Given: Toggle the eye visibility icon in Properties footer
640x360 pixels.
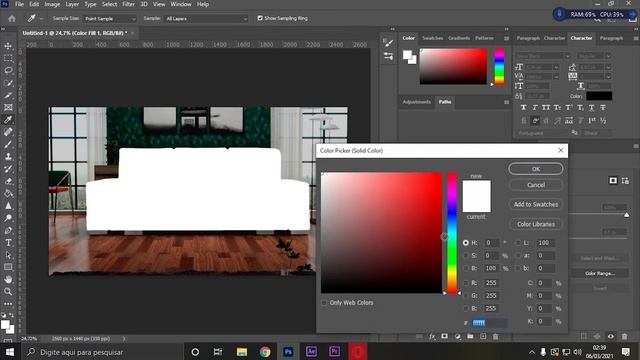Looking at the screenshot, I should 611,336.
